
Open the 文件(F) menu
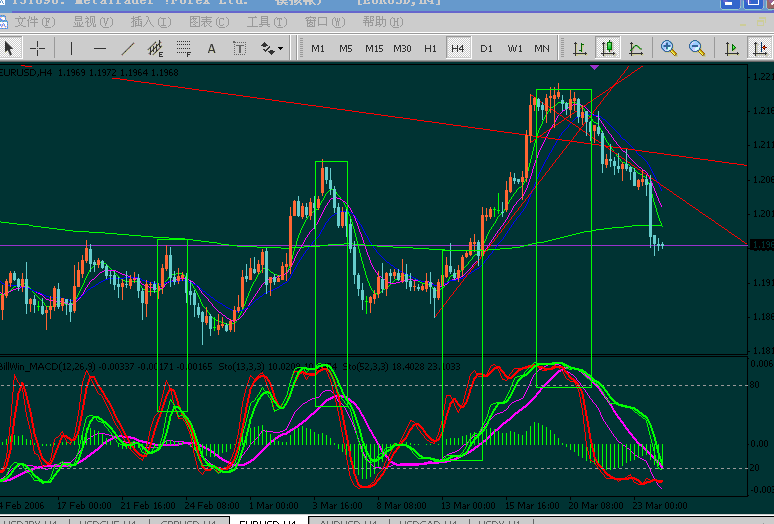pyautogui.click(x=35, y=22)
